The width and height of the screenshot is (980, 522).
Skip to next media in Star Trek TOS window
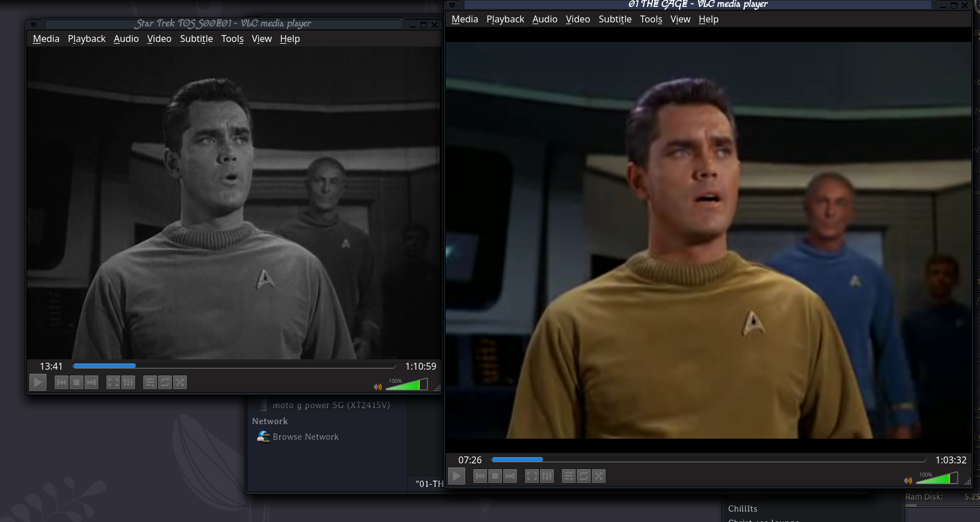pyautogui.click(x=91, y=382)
